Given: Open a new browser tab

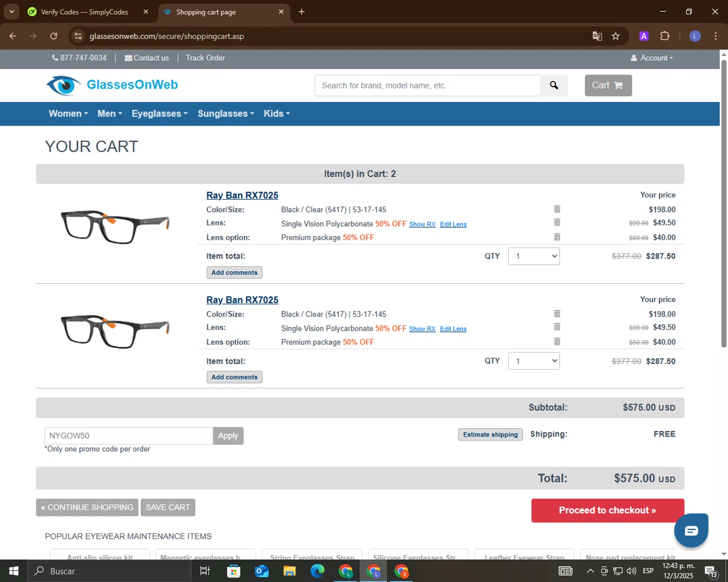Looking at the screenshot, I should pos(301,12).
